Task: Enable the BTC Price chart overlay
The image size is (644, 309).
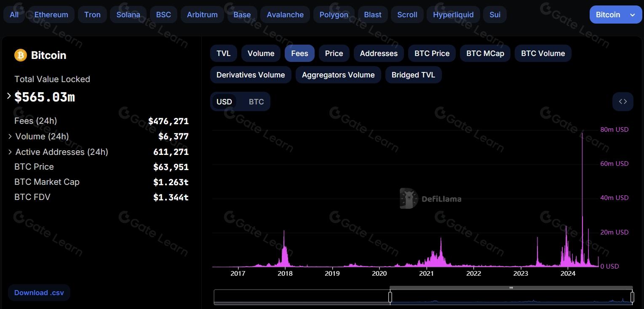Action: tap(432, 53)
